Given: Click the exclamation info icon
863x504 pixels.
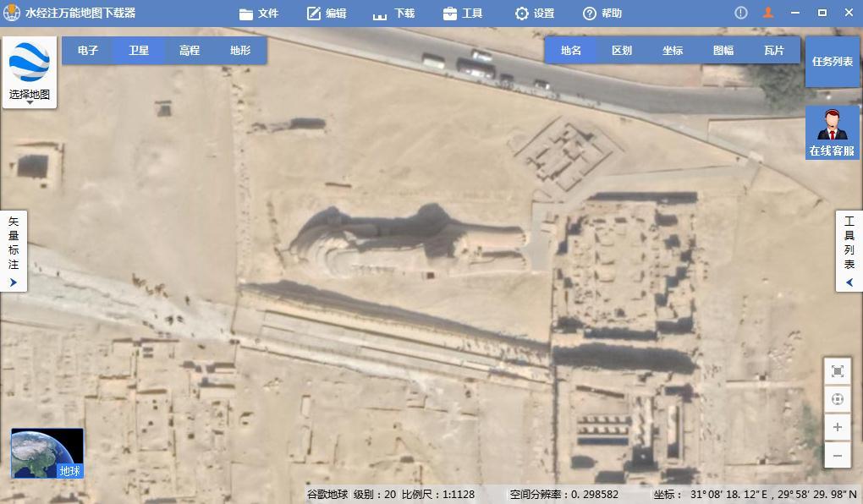Looking at the screenshot, I should (741, 13).
